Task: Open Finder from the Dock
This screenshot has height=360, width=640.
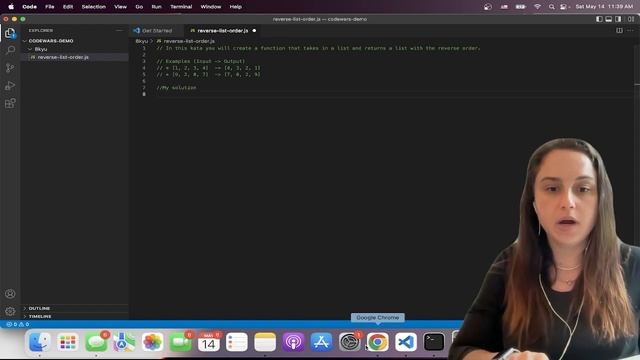Action: pyautogui.click(x=40, y=342)
